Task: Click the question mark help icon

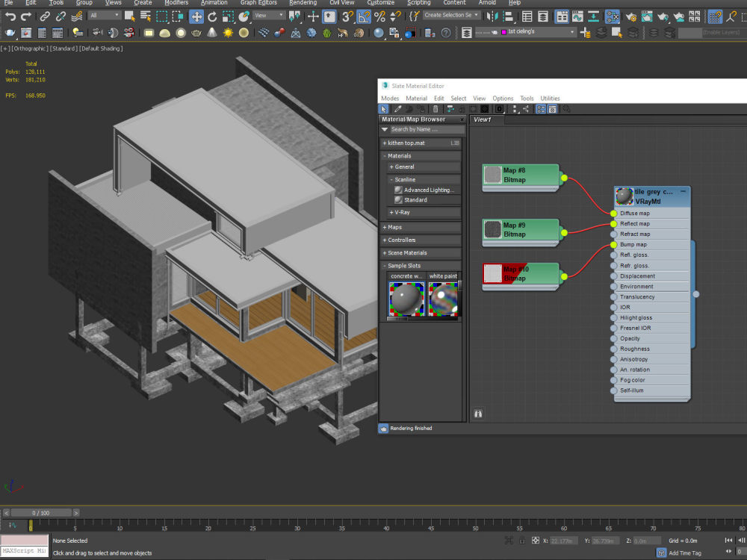Action: pos(445,33)
